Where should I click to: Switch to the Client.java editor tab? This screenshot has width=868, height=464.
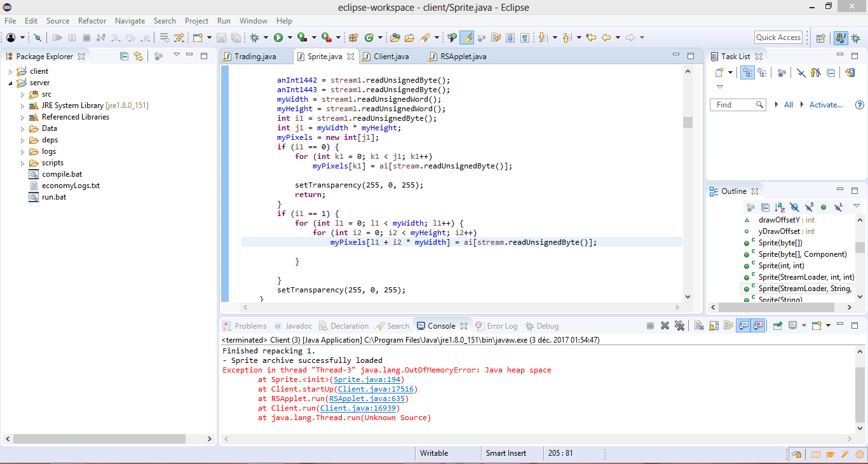tap(391, 56)
